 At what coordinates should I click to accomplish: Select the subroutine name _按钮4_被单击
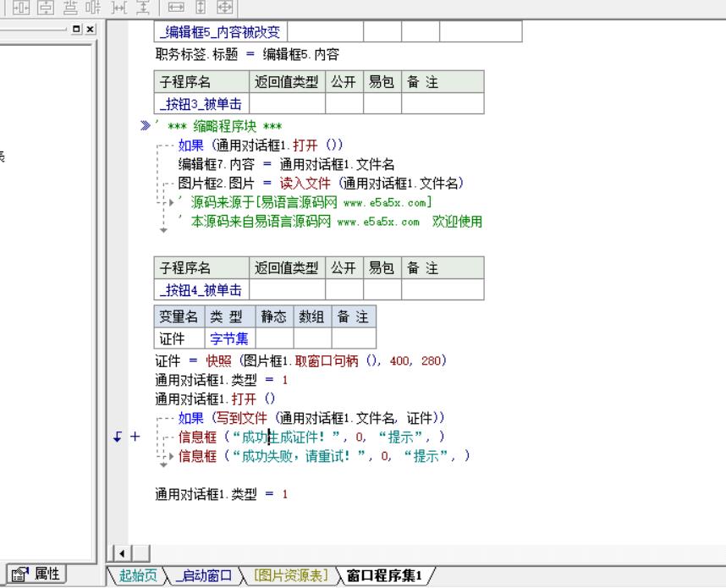click(x=201, y=290)
